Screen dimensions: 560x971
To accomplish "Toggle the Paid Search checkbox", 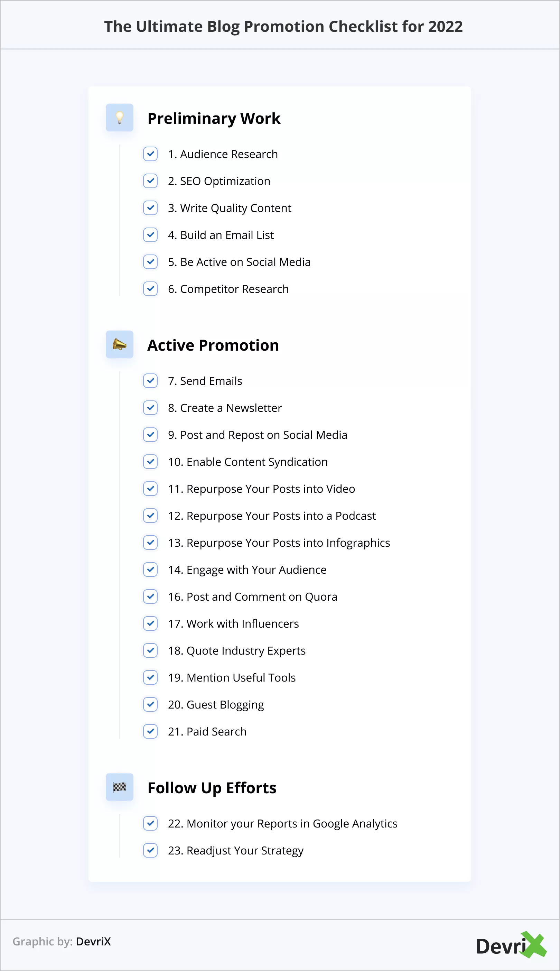I will pyautogui.click(x=150, y=731).
